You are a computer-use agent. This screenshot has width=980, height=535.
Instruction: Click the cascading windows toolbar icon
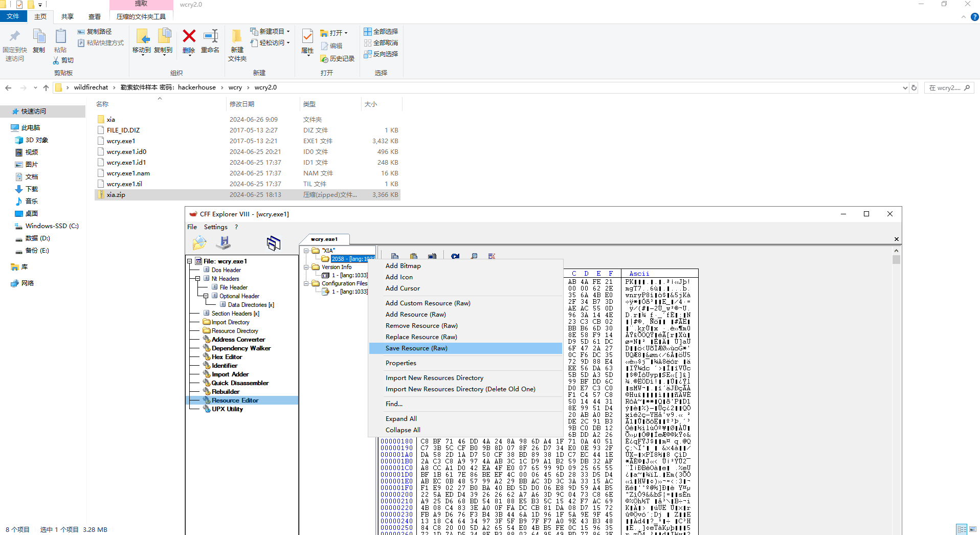(274, 243)
